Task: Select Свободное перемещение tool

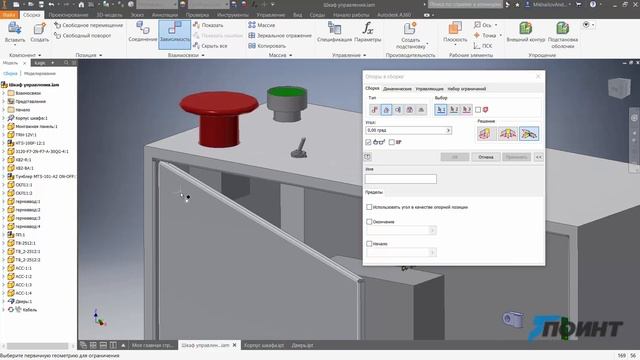Action: [89, 25]
